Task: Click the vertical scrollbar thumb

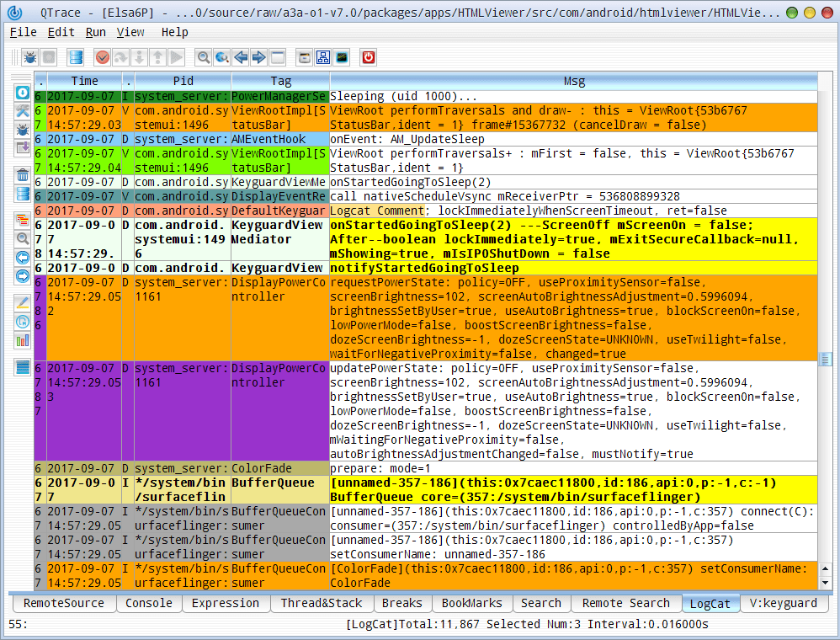Action: click(825, 360)
